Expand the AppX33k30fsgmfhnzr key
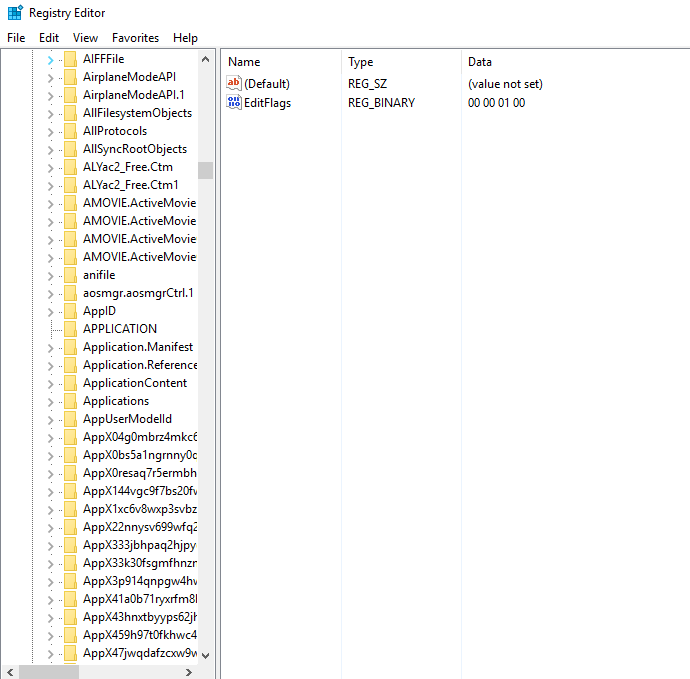The image size is (690, 679). click(51, 564)
